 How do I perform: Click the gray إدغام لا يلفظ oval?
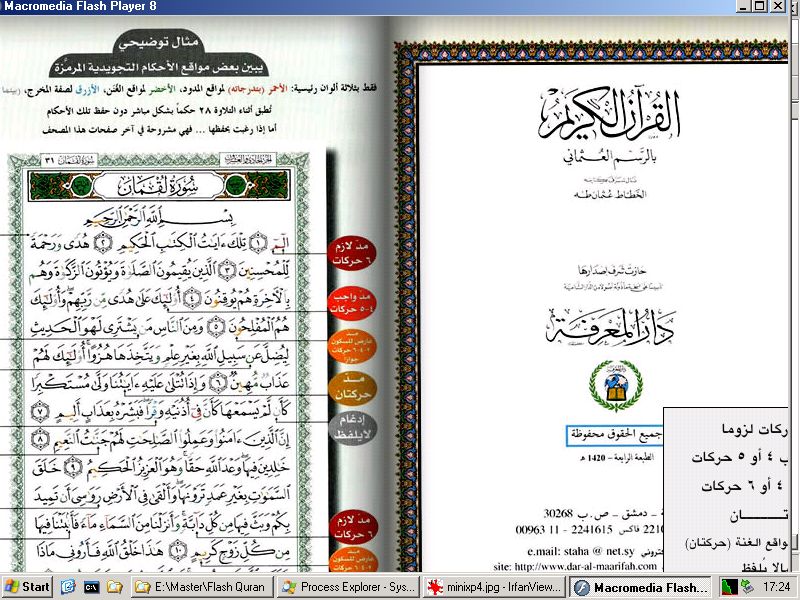(x=352, y=427)
